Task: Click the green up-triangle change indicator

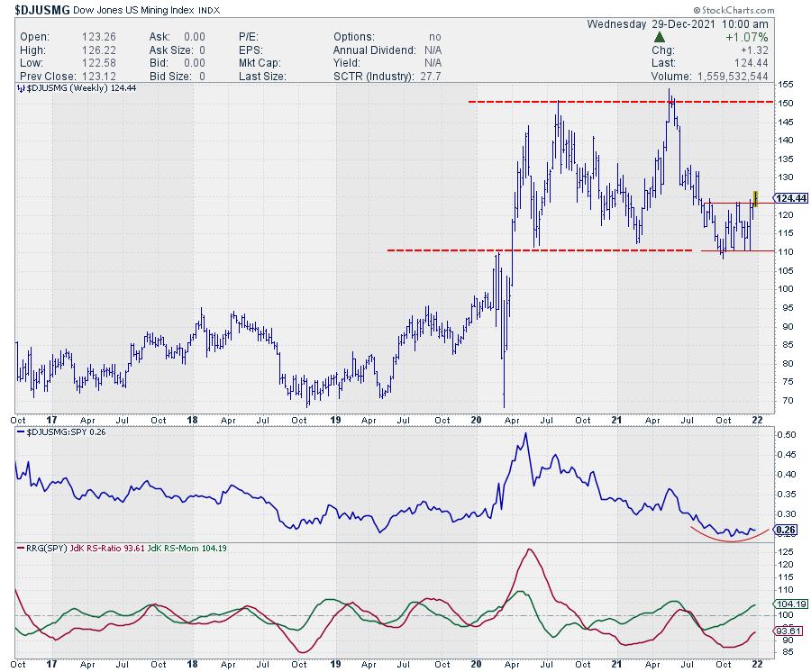Action: pyautogui.click(x=660, y=37)
